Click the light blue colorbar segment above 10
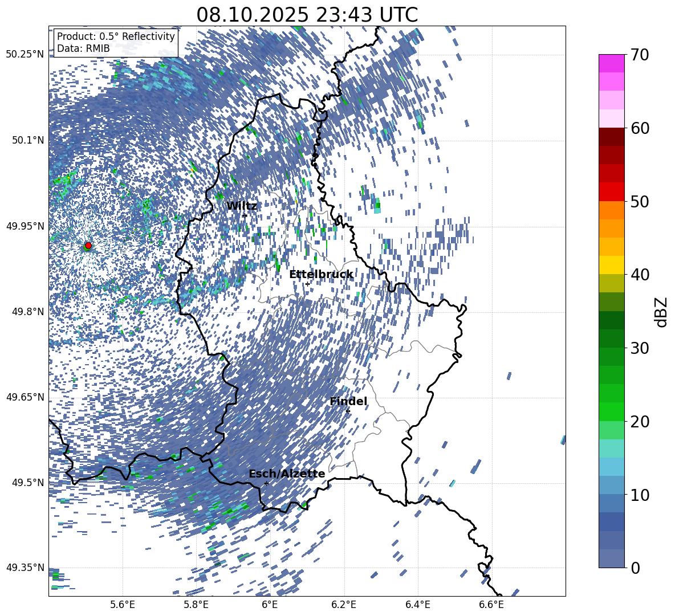Viewport: 675px width, 616px height. (611, 467)
